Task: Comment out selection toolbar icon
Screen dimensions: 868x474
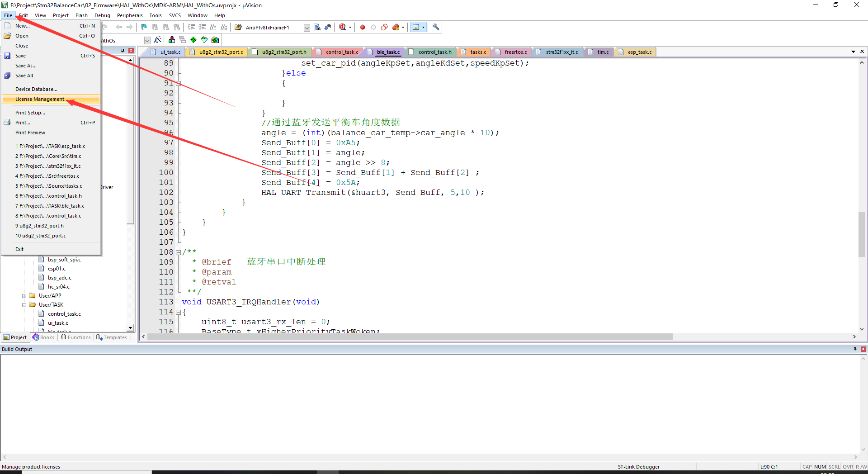Action: pyautogui.click(x=213, y=27)
